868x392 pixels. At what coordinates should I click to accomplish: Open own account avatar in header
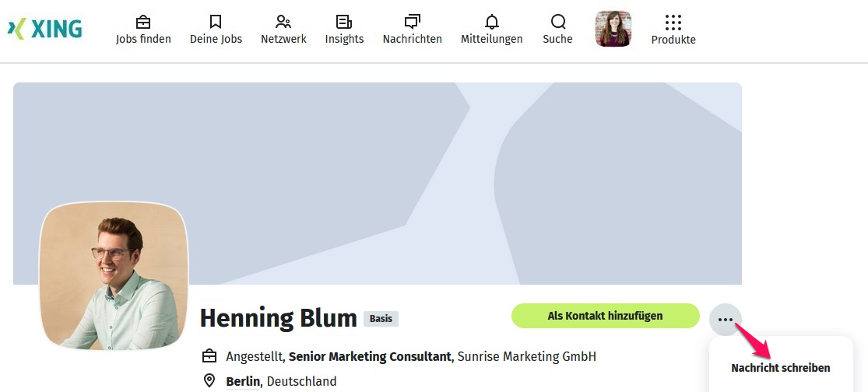coord(613,29)
